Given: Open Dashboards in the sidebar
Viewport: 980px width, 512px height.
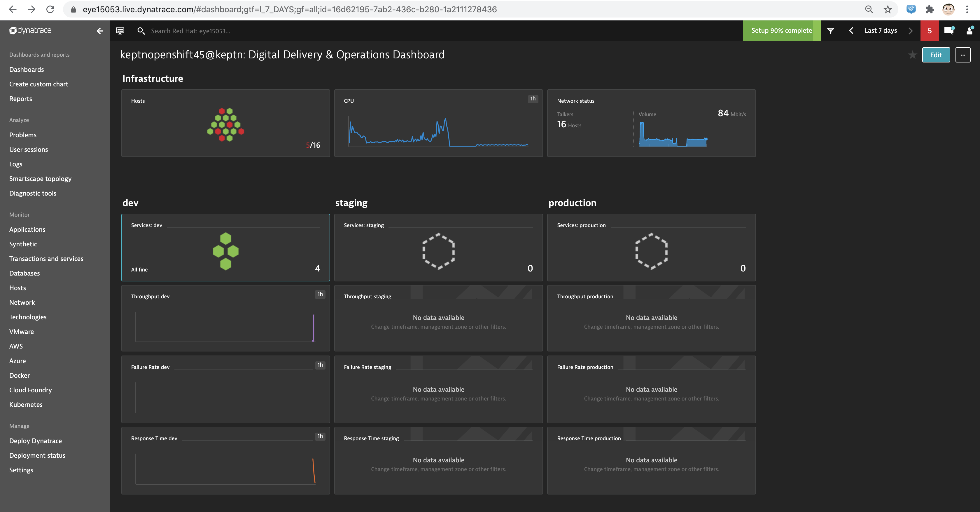Looking at the screenshot, I should (x=27, y=70).
